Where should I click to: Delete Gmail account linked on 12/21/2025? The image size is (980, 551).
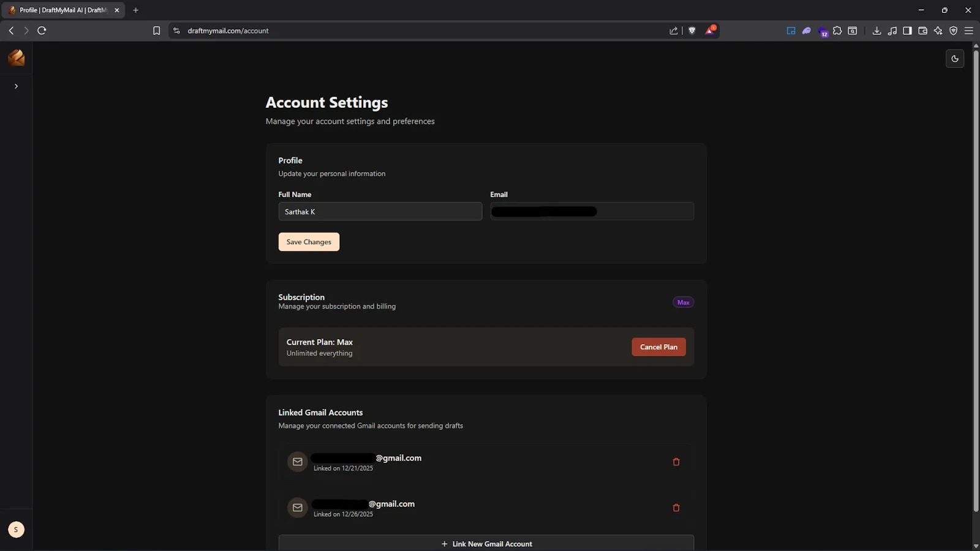tap(676, 462)
